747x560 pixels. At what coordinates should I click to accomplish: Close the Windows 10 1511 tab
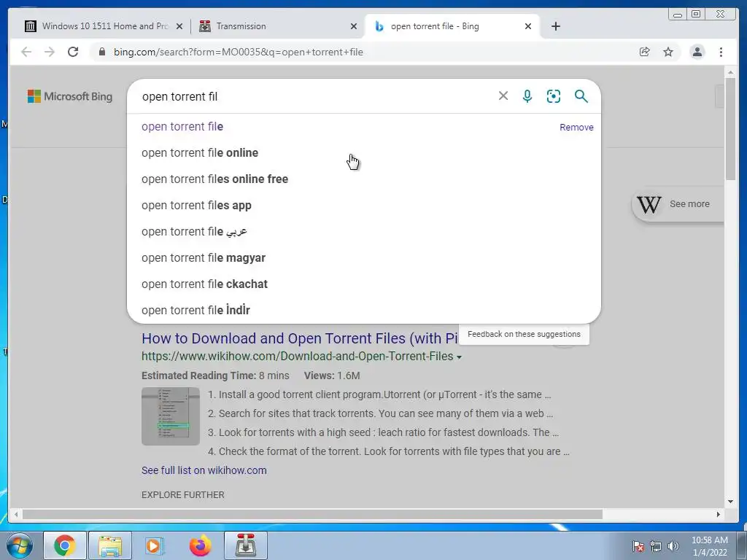coord(179,26)
